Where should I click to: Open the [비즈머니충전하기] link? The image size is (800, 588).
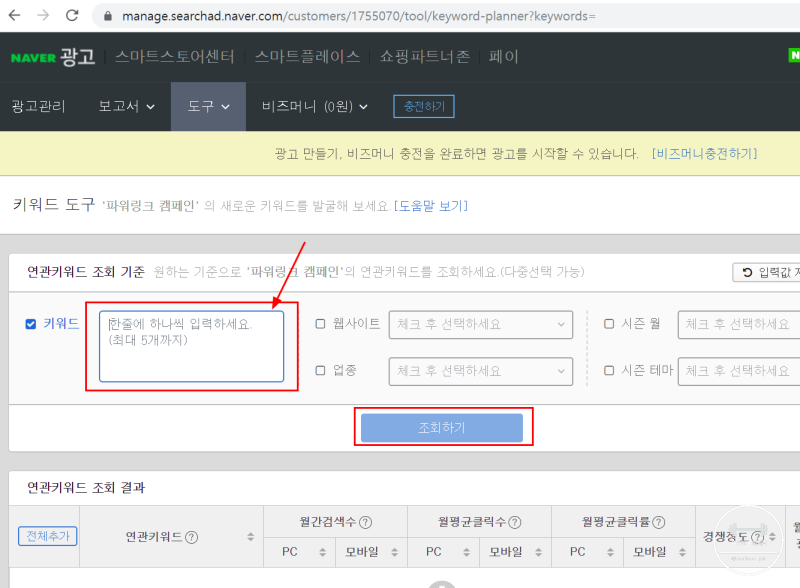705,154
